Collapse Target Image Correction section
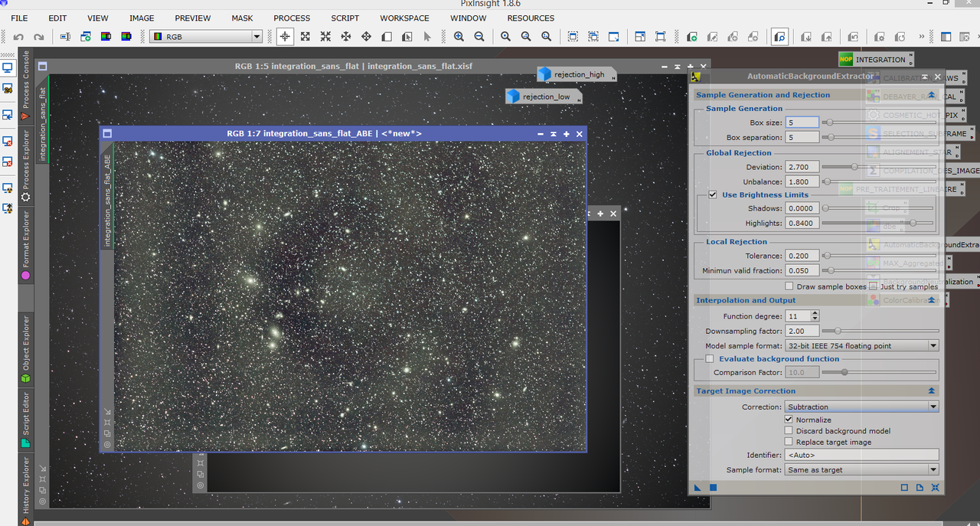This screenshot has width=980, height=526. 931,390
